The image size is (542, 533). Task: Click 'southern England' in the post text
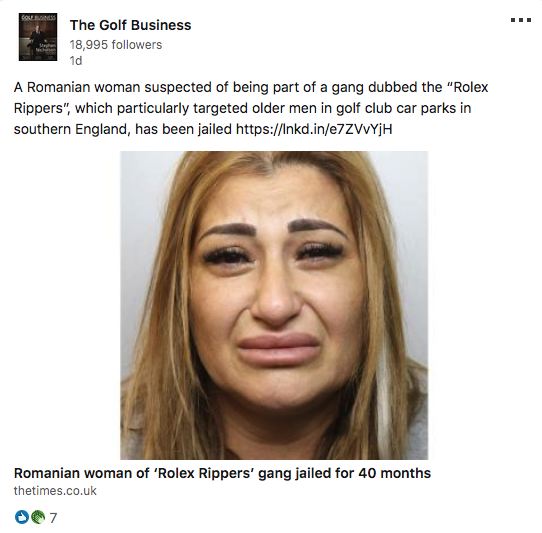click(72, 129)
